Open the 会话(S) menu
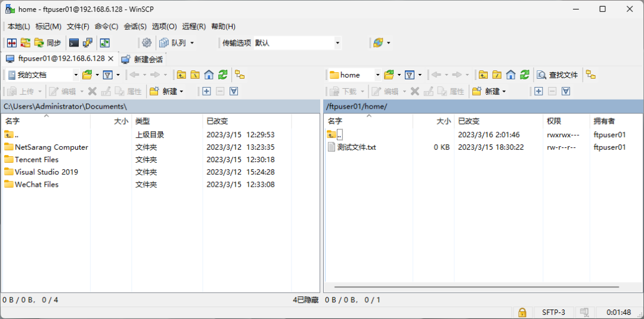The width and height of the screenshot is (644, 319). 135,26
